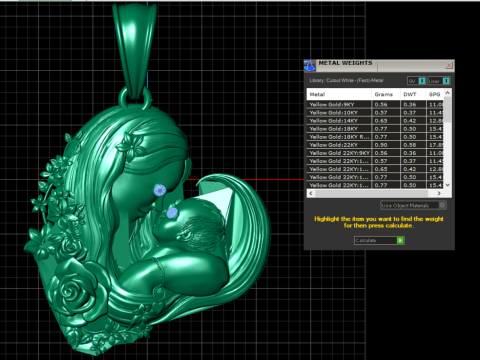Click the metal list scroll right arrow
This screenshot has width=480, height=360.
pos(439,193)
